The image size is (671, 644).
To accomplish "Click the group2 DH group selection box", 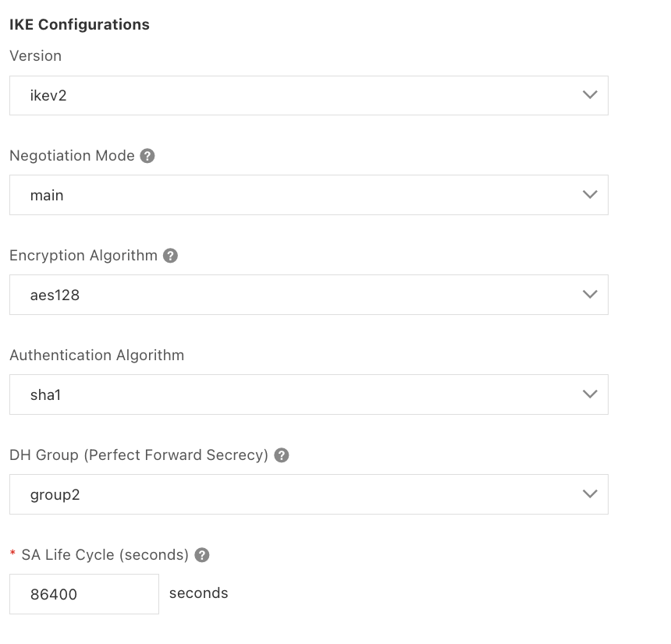I will pyautogui.click(x=296, y=495).
